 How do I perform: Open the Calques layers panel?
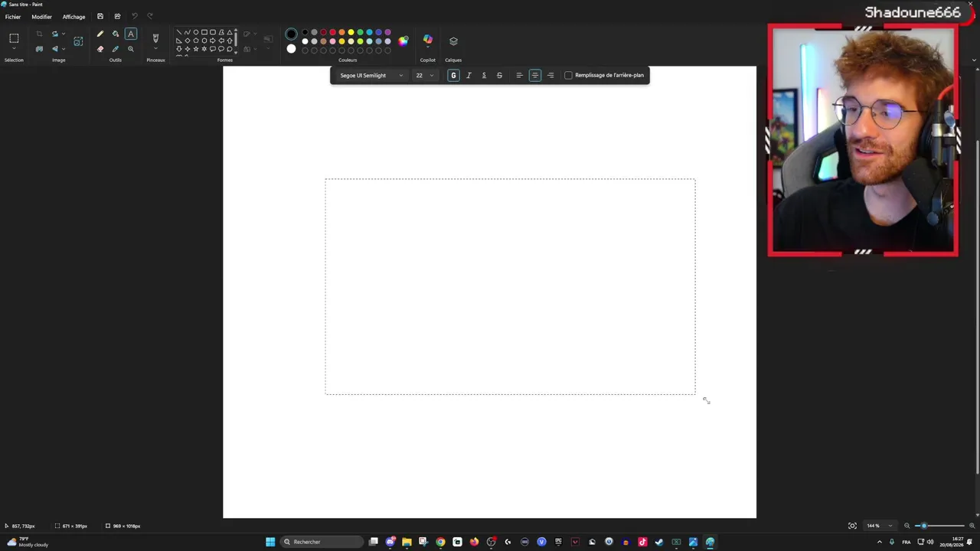click(x=453, y=41)
